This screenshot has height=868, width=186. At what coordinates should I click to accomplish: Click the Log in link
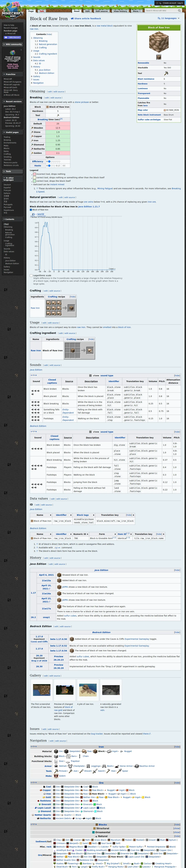(180, 3)
